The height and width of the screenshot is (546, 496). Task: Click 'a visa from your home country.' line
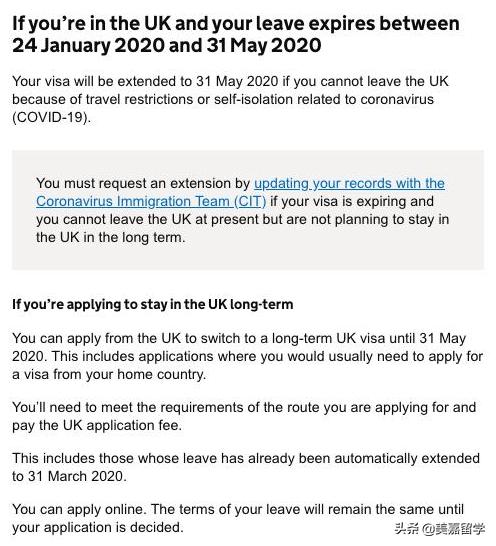point(109,375)
